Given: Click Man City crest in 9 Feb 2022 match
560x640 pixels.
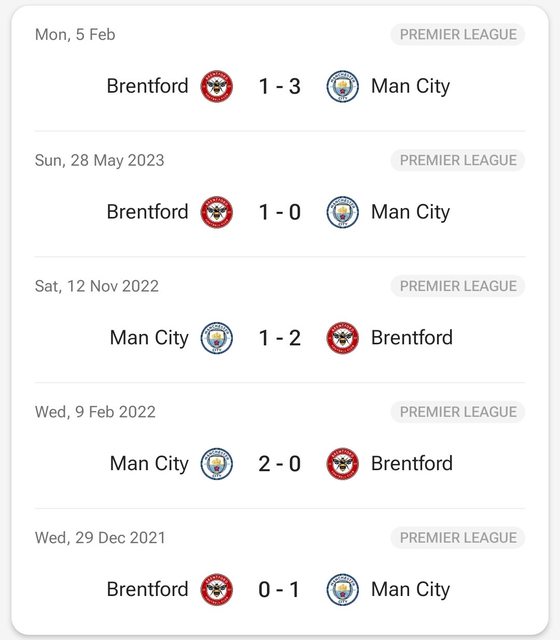Looking at the screenshot, I should 217,464.
